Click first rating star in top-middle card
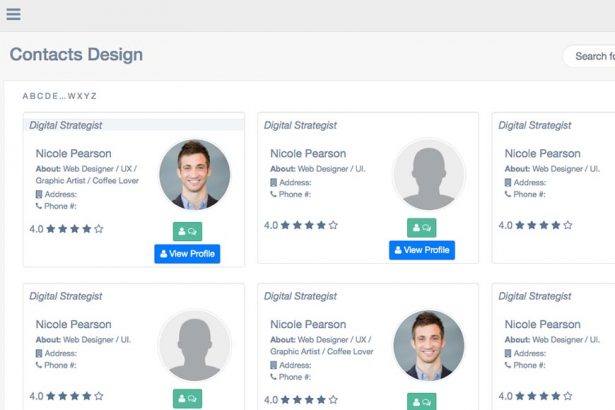 (x=285, y=225)
